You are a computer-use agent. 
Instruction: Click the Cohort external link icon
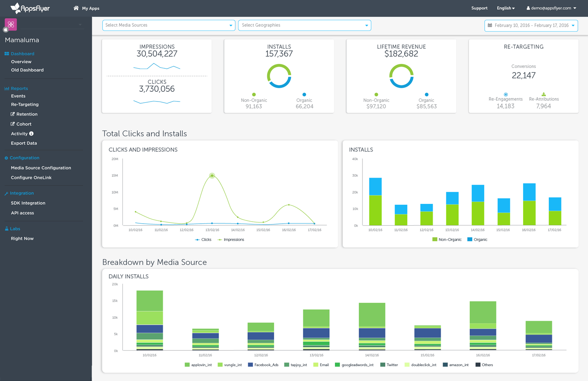point(13,124)
